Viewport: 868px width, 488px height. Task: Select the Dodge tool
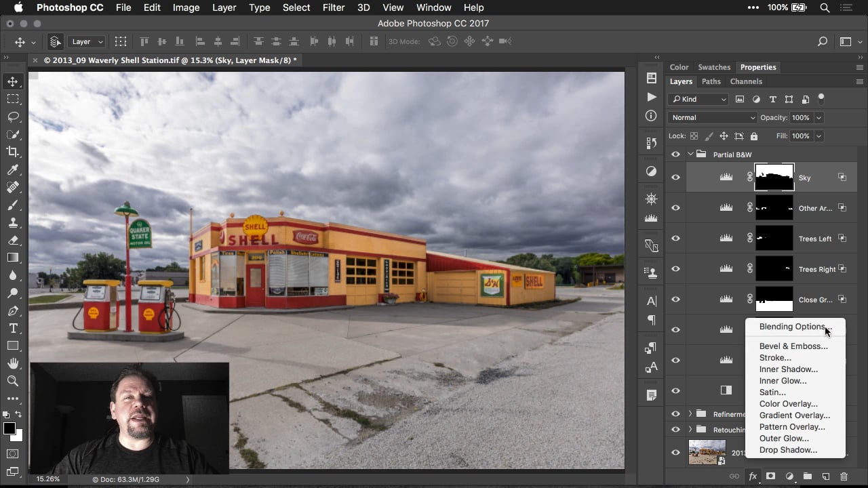click(13, 293)
